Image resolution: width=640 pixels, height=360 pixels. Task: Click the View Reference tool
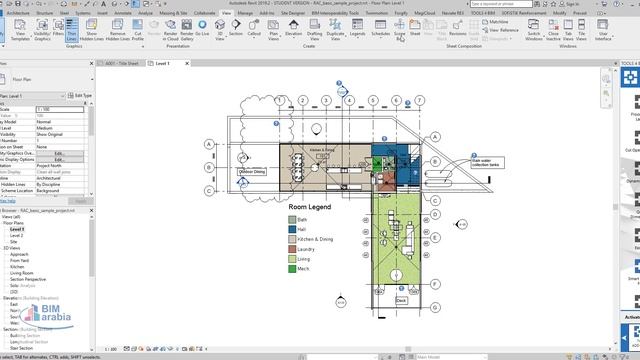[x=500, y=30]
